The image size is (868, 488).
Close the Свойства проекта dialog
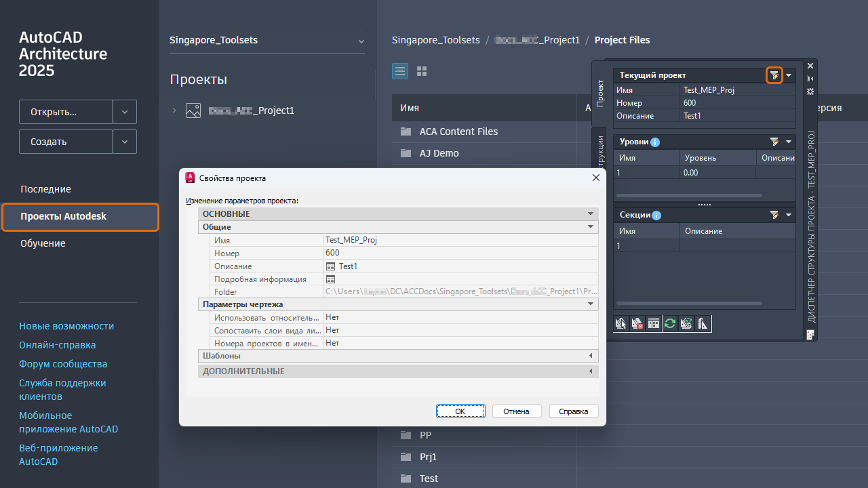(x=596, y=178)
